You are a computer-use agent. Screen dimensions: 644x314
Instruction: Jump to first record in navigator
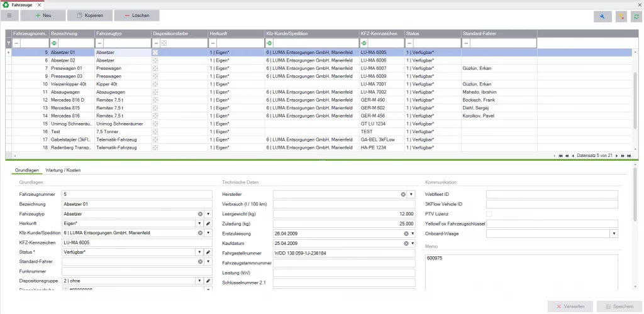560,156
